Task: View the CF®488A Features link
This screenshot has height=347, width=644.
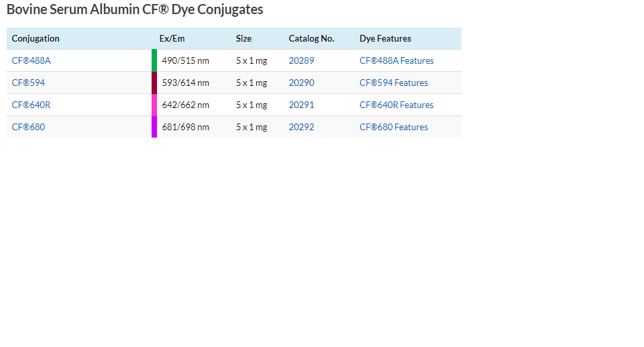Action: tap(396, 60)
